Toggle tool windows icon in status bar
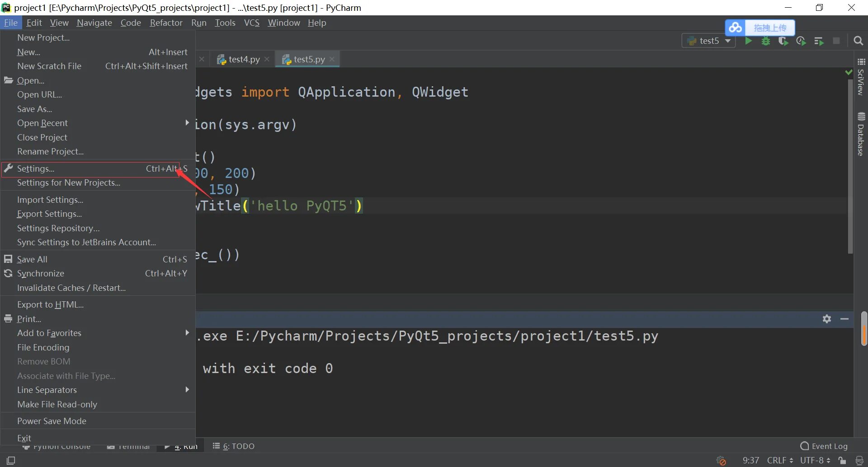The height and width of the screenshot is (467, 868). click(11, 460)
